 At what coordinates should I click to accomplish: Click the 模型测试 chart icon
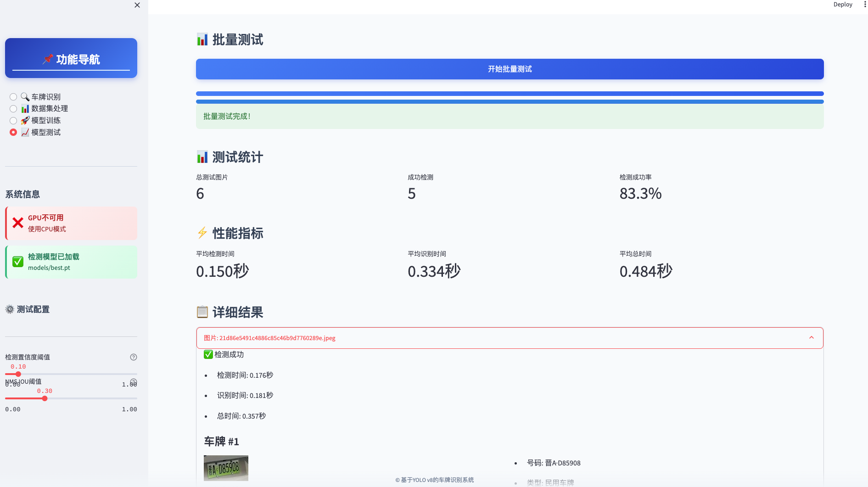point(25,132)
